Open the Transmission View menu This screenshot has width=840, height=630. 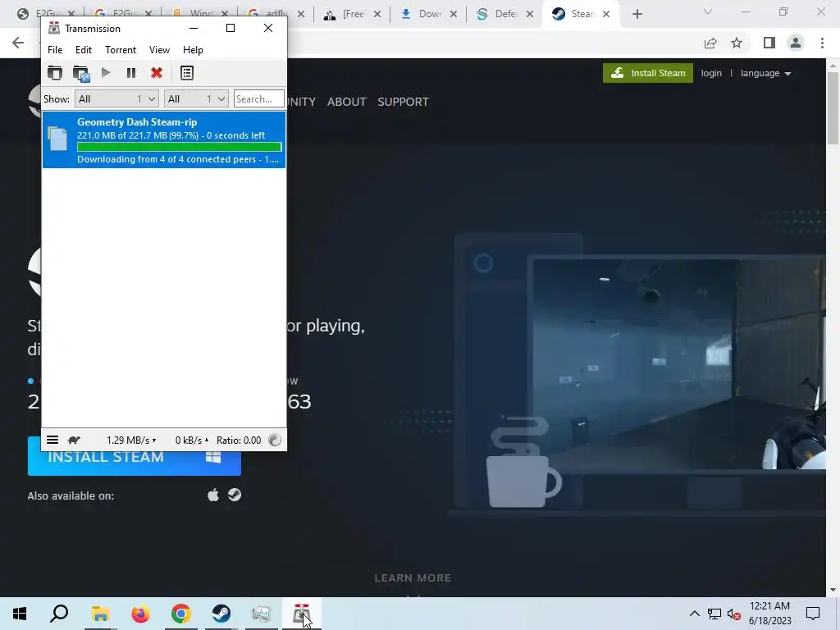click(159, 50)
